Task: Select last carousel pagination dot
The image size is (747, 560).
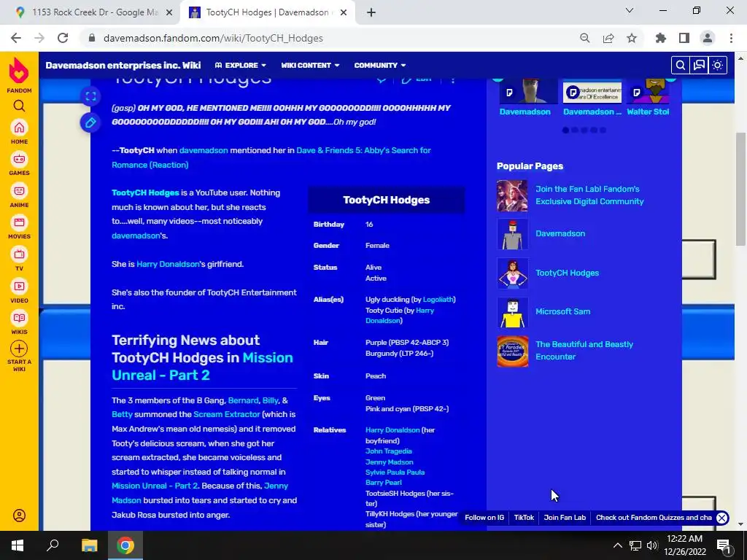Action: pos(603,130)
